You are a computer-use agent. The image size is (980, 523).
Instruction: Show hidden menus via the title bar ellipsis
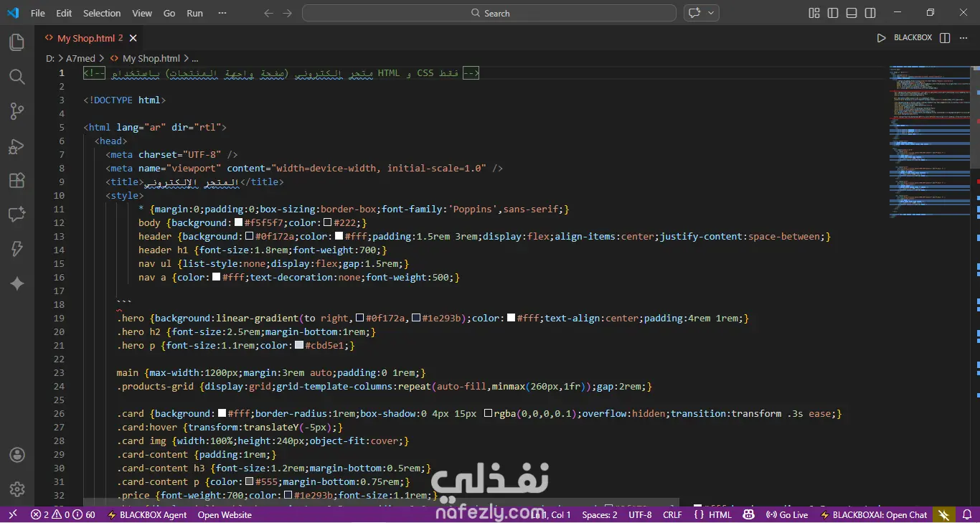point(222,13)
